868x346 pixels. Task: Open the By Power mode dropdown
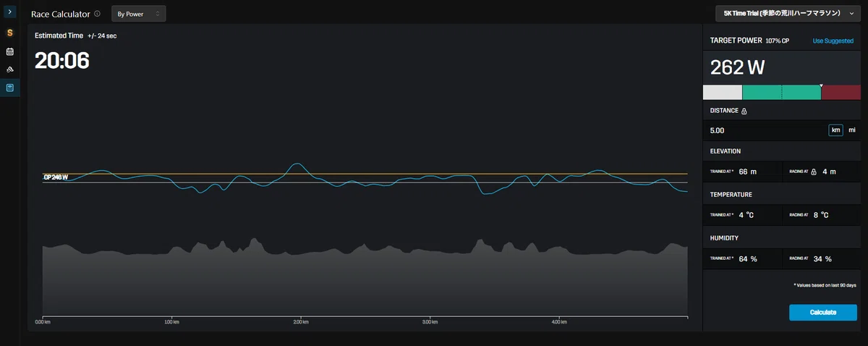tap(139, 14)
